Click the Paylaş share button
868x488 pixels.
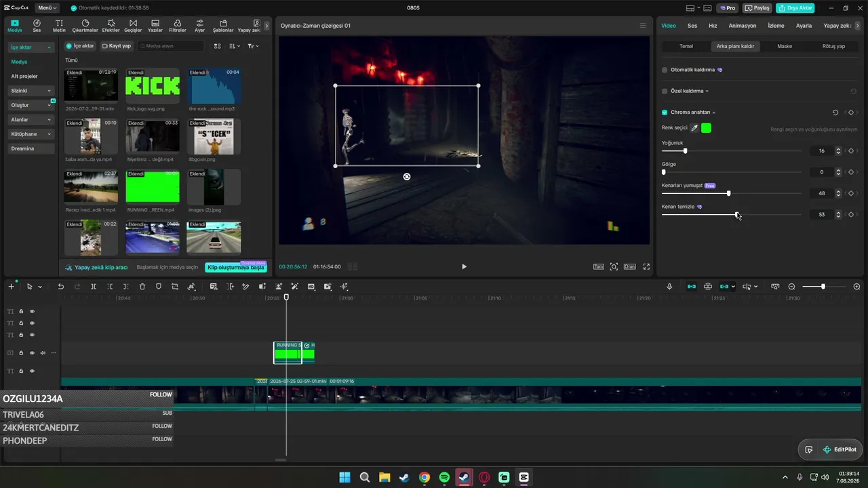[x=757, y=8]
